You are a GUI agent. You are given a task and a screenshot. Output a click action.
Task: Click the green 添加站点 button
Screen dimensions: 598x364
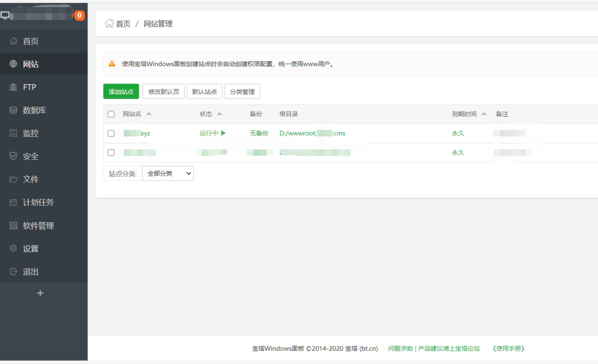pyautogui.click(x=121, y=91)
